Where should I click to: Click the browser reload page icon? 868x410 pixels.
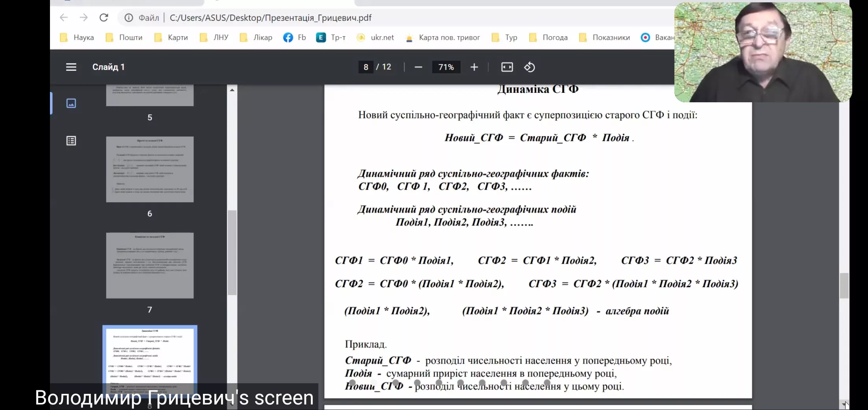[x=103, y=18]
